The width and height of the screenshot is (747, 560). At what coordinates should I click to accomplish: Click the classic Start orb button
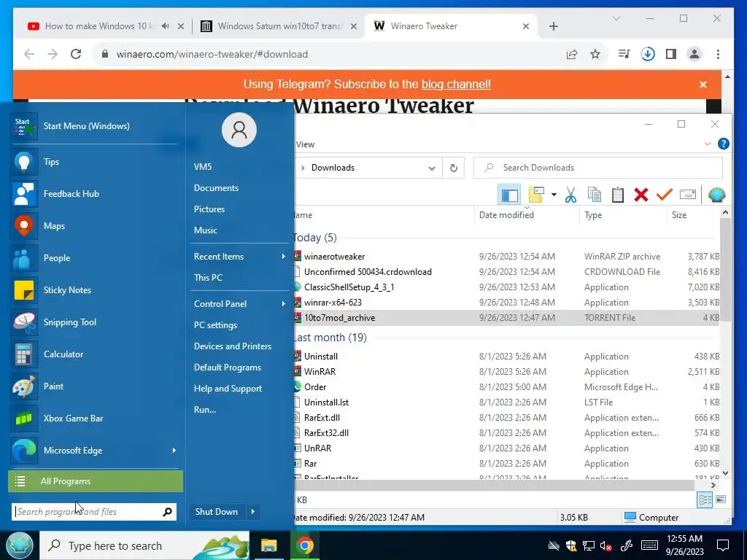click(x=20, y=545)
